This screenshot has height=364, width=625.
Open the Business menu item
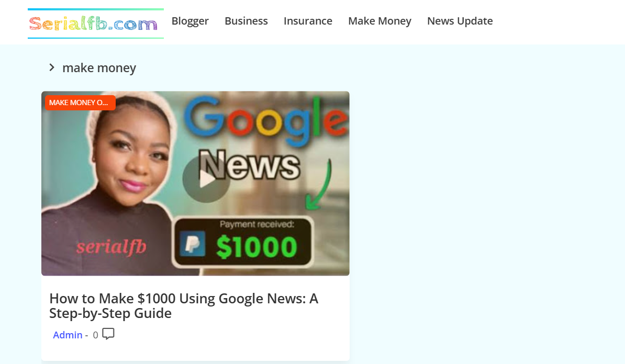point(246,21)
